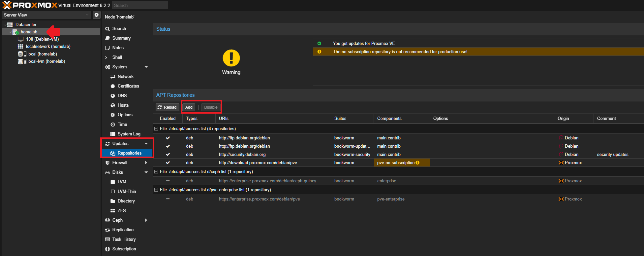Expand the Ceph submenu arrow
644x256 pixels.
tap(146, 220)
